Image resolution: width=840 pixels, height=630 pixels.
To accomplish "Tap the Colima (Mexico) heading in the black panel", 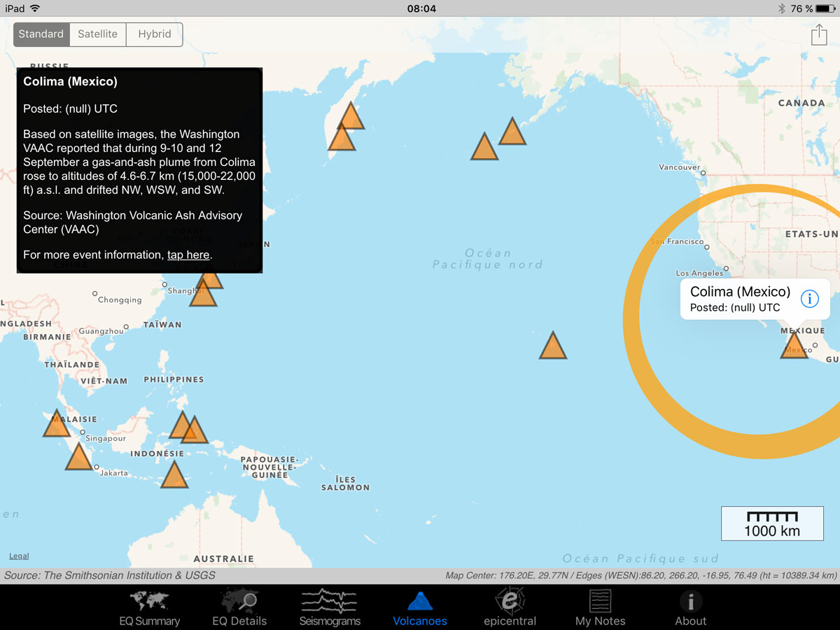I will (x=70, y=81).
